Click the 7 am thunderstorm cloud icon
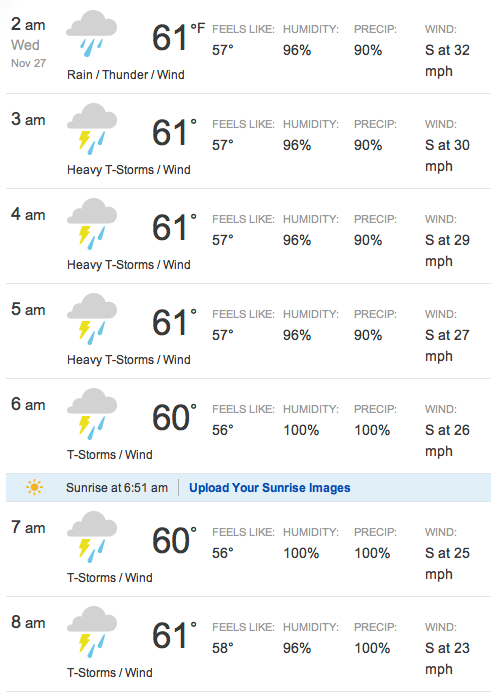This screenshot has height=692, width=497. point(92,537)
